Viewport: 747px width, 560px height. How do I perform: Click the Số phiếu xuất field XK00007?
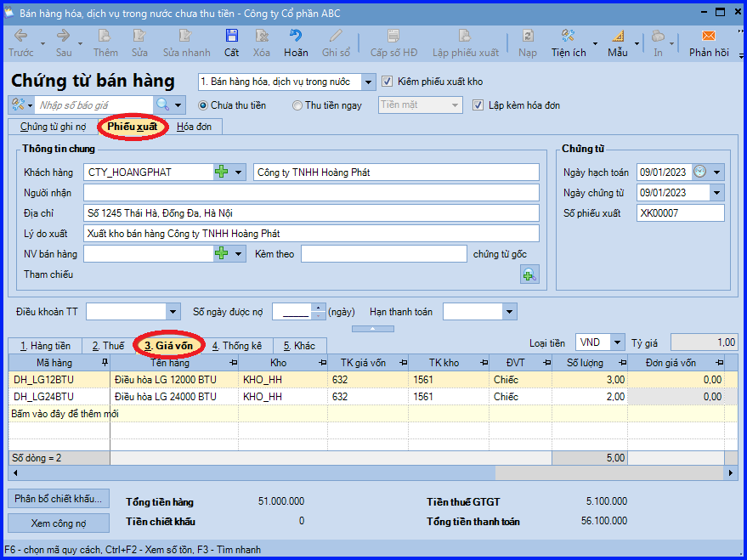tap(681, 212)
